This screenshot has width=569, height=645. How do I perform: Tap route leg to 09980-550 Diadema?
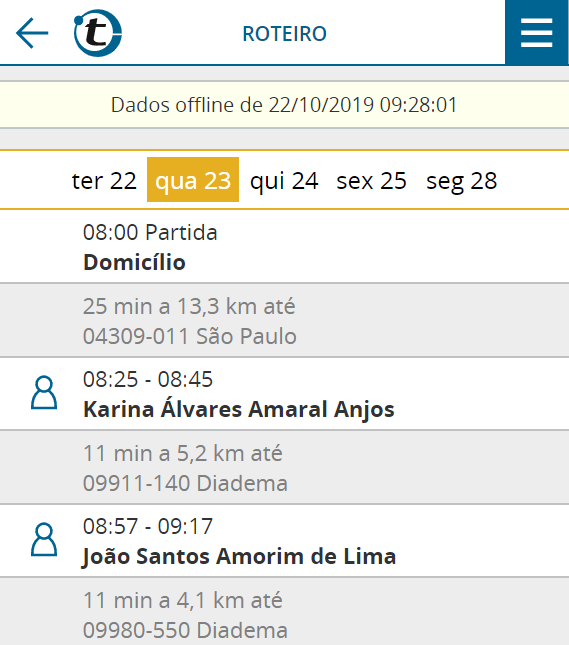point(284,612)
